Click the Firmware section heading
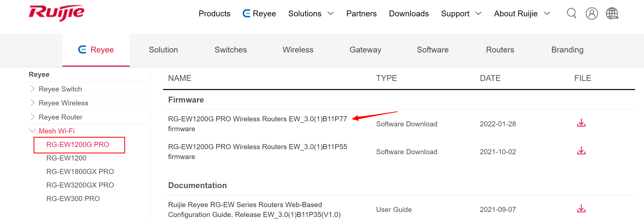The image size is (644, 219). [186, 100]
